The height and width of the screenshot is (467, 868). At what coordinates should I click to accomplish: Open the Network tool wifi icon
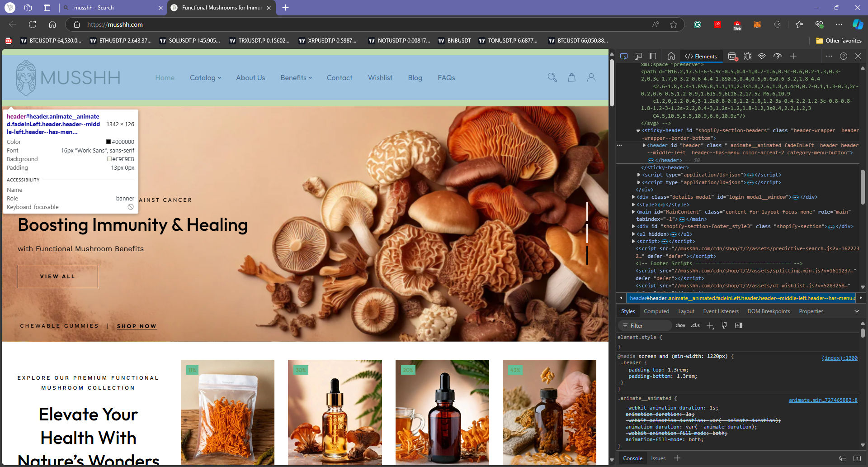(x=762, y=56)
